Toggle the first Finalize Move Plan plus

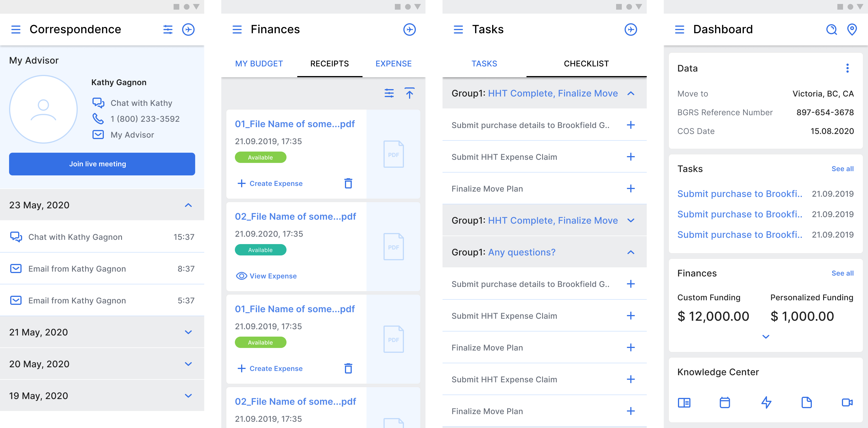tap(631, 188)
